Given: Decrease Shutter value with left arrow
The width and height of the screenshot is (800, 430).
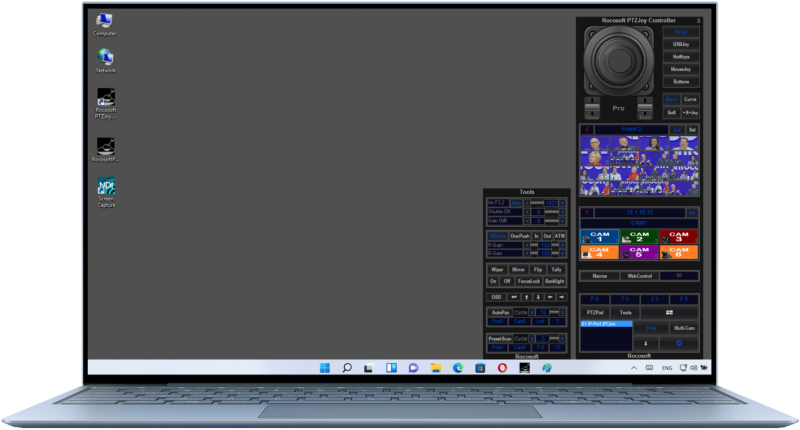Looking at the screenshot, I should [527, 211].
